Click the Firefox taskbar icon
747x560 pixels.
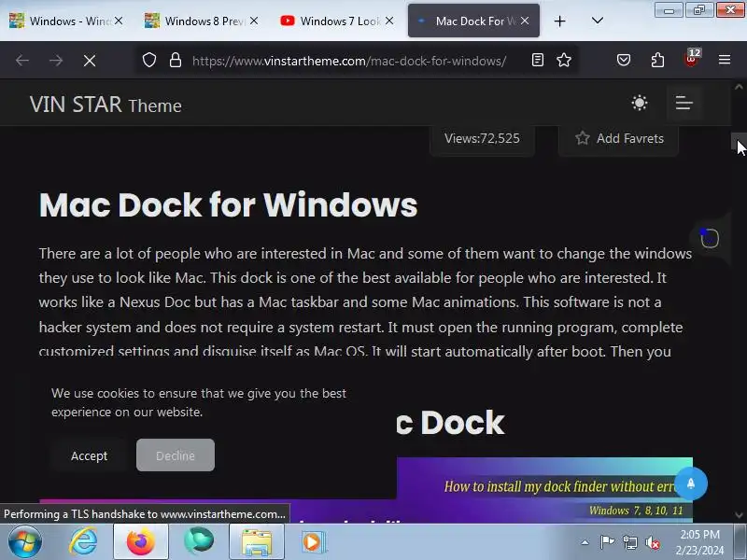pos(141,542)
